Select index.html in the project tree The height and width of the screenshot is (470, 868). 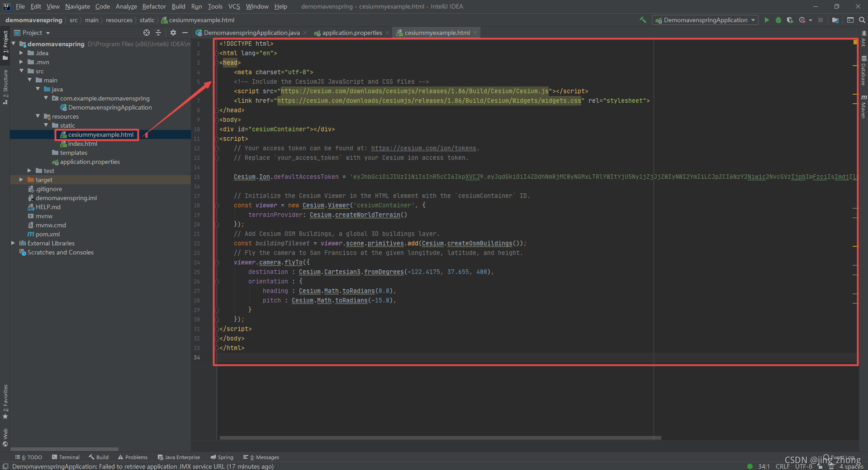click(x=82, y=144)
